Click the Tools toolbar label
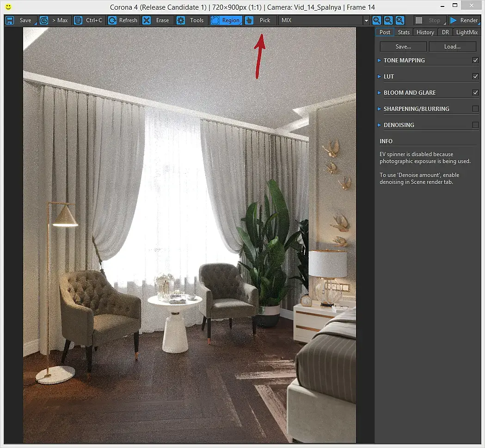This screenshot has height=448, width=485. tap(196, 20)
